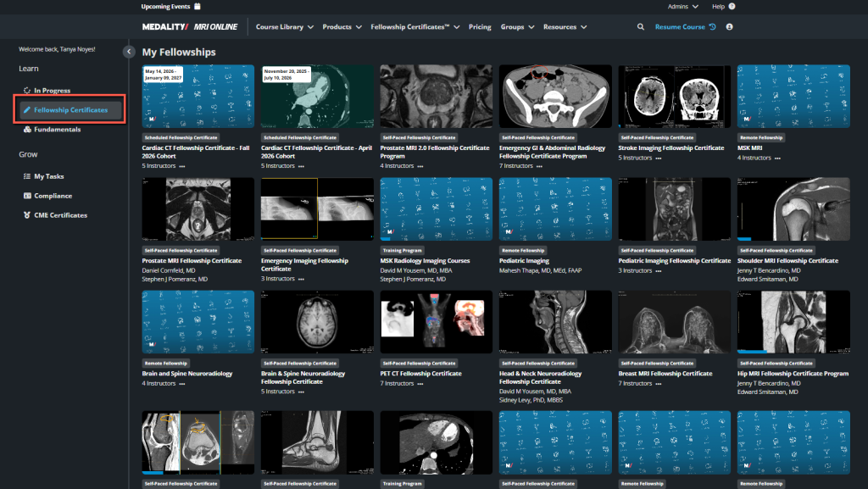This screenshot has width=868, height=489.
Task: Click the Resume Course link
Action: click(x=685, y=26)
